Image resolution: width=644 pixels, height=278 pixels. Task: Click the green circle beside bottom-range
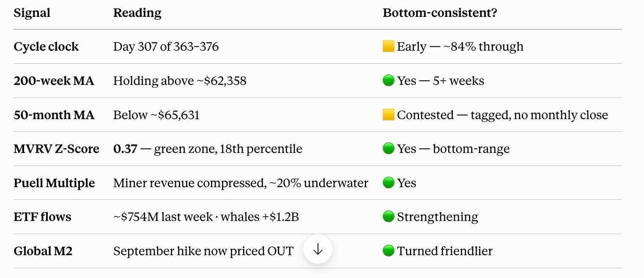point(388,149)
